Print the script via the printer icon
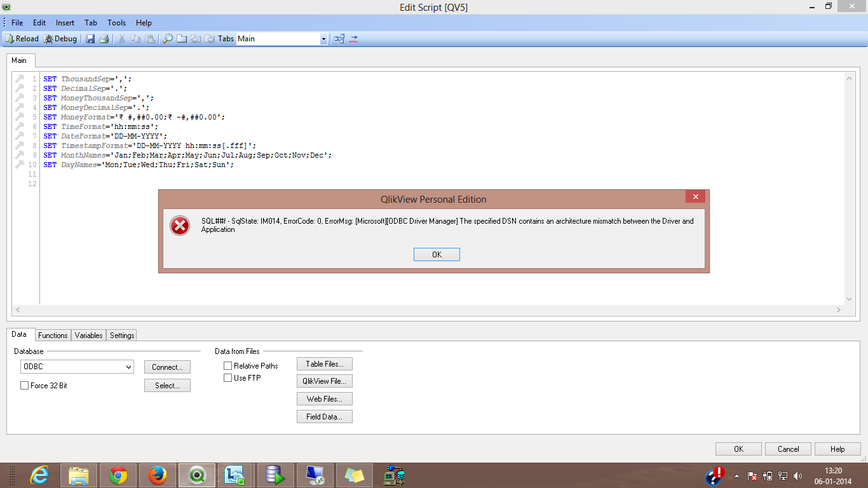 click(x=104, y=39)
